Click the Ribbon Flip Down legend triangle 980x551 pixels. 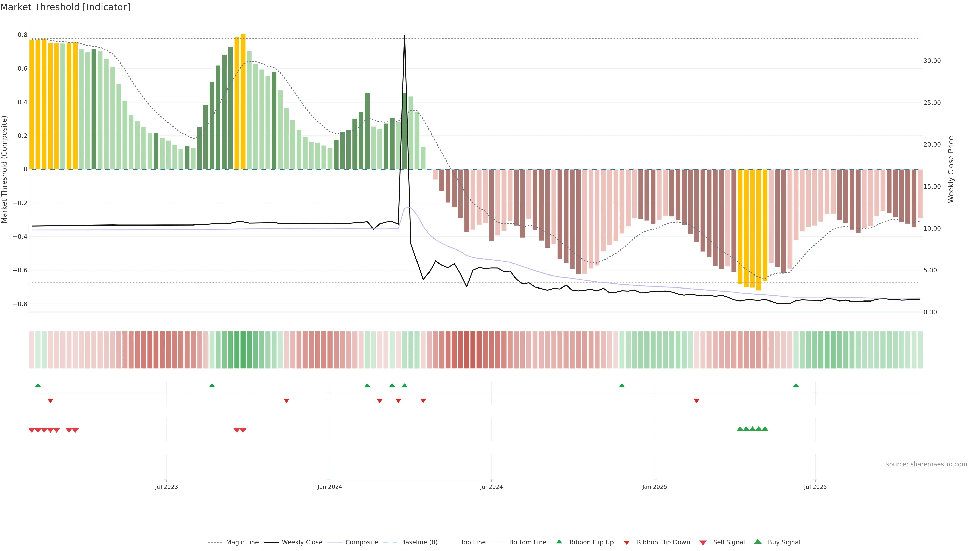coord(627,543)
